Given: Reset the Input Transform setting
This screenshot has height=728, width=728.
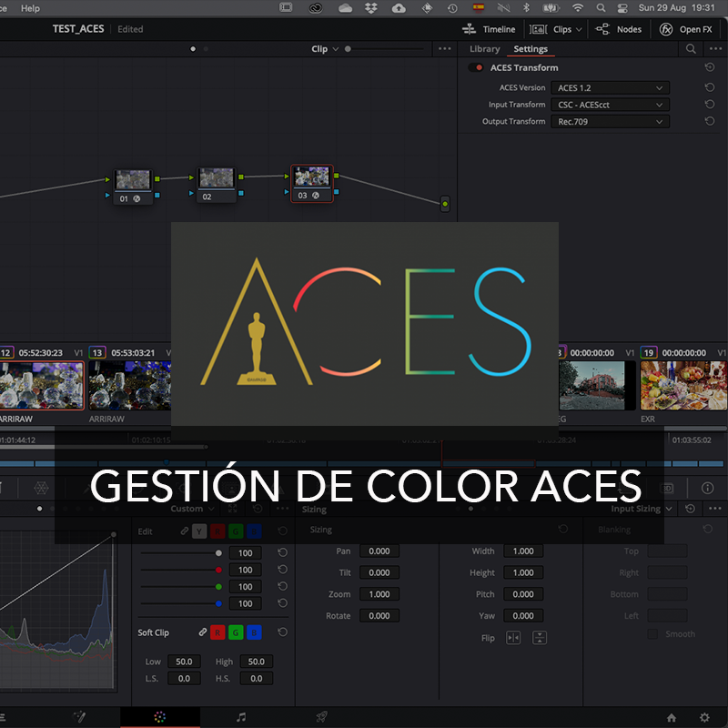Looking at the screenshot, I should coord(710,104).
